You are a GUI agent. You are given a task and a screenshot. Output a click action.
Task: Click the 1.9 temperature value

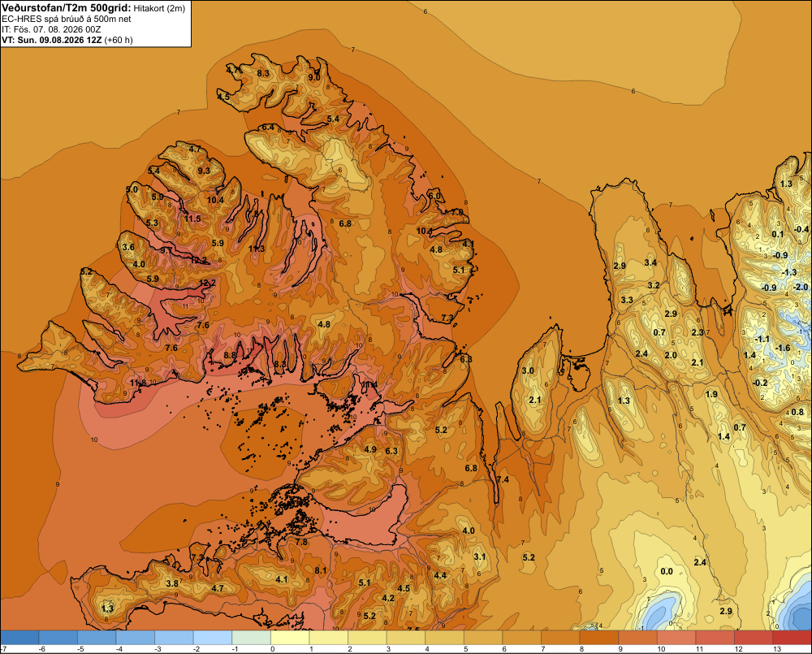click(x=711, y=394)
